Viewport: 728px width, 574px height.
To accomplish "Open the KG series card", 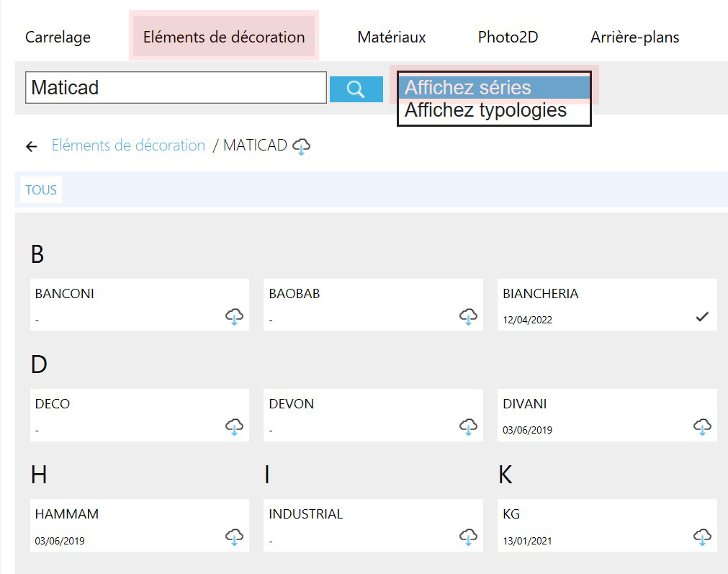I will (607, 525).
